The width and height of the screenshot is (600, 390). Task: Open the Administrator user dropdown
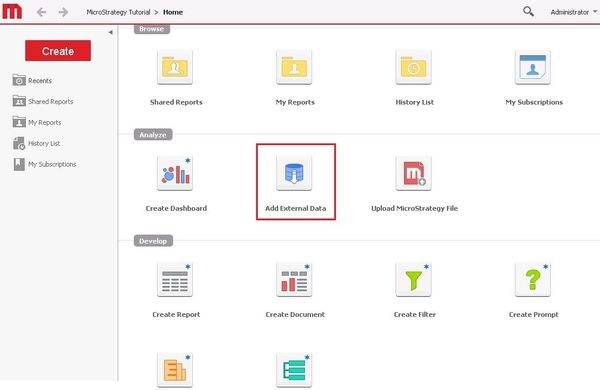574,12
